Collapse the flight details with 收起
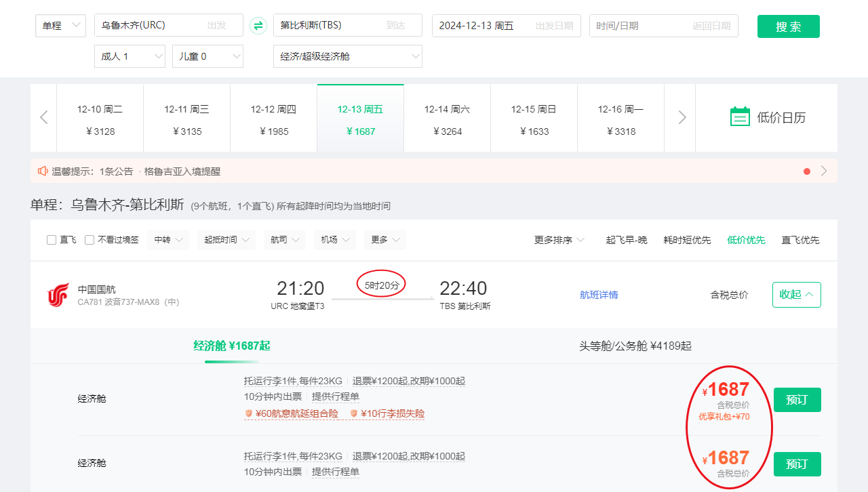Viewport: 868px width, 492px height. coord(796,294)
